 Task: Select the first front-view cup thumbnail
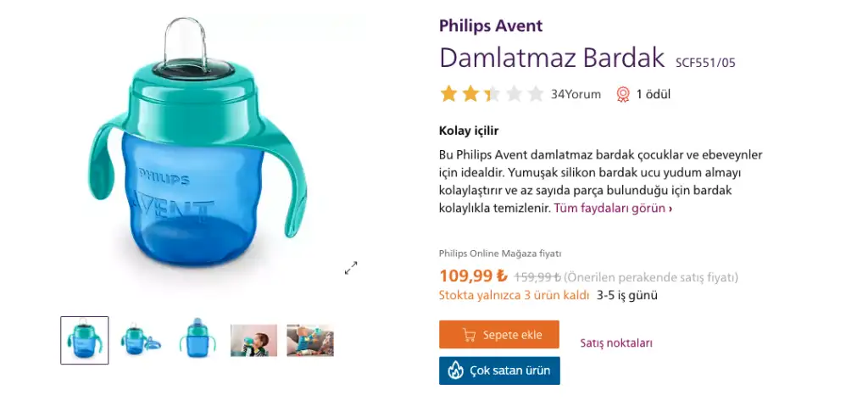(x=85, y=340)
